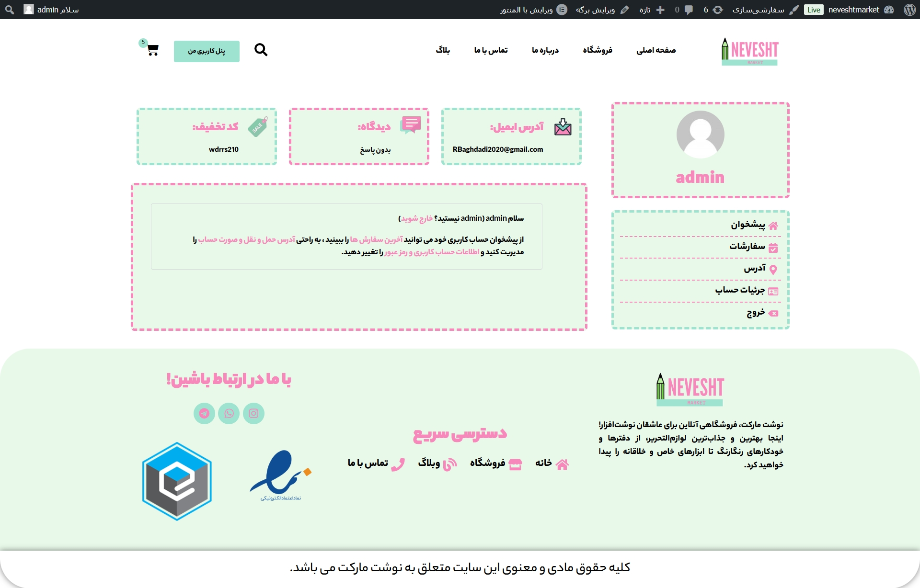Click the phone icon beside footer تماس با ما
This screenshot has width=920, height=588.
[398, 464]
